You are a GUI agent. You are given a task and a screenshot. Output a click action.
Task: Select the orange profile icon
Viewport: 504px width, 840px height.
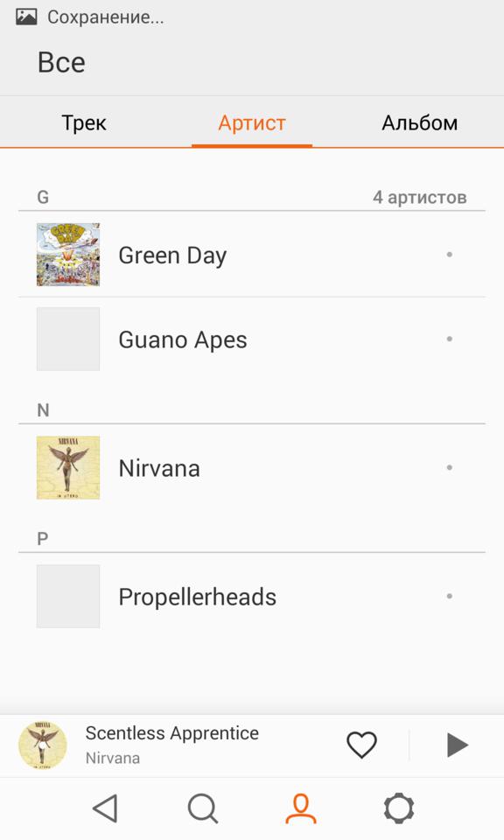click(x=300, y=808)
